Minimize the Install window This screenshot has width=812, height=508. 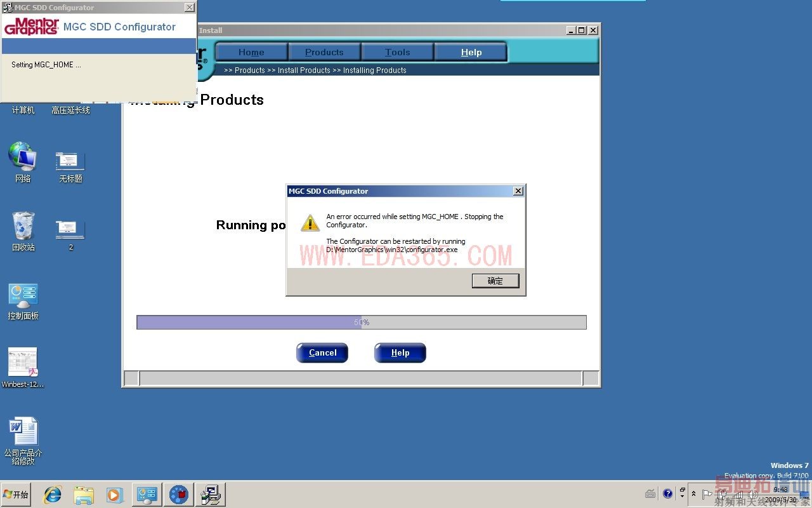click(571, 30)
